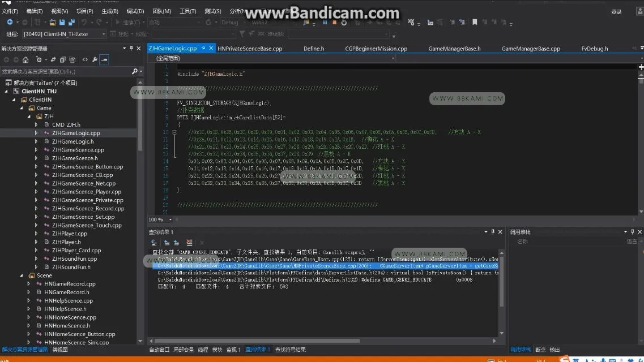Image resolution: width=644 pixels, height=362 pixels.
Task: Collapse the ZJH folder in tree
Action: point(29,117)
